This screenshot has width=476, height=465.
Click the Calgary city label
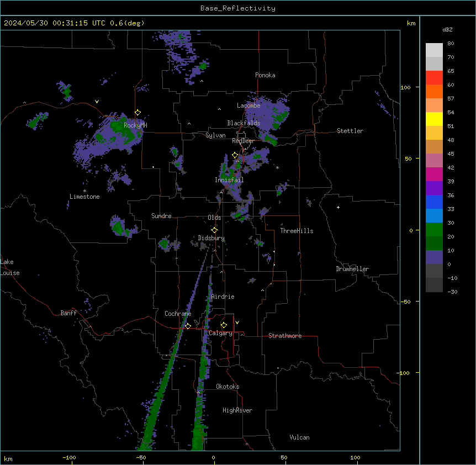(220, 333)
